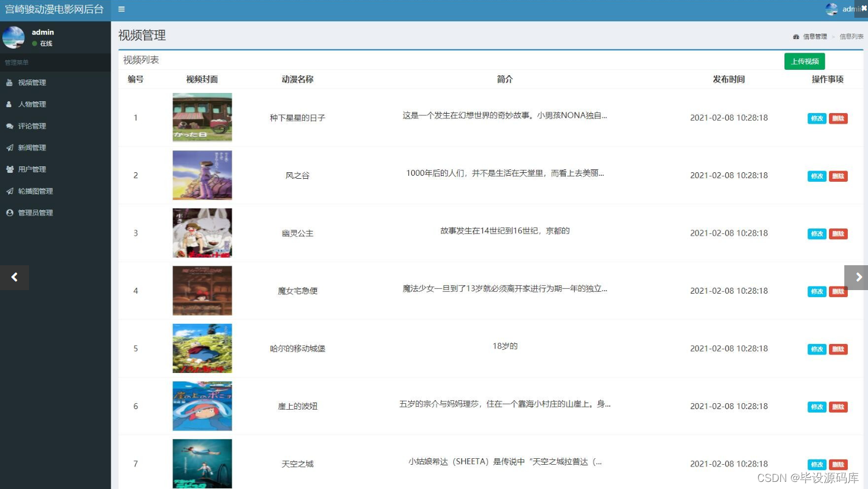
Task: Click 修改 for 天空之城
Action: 817,465
